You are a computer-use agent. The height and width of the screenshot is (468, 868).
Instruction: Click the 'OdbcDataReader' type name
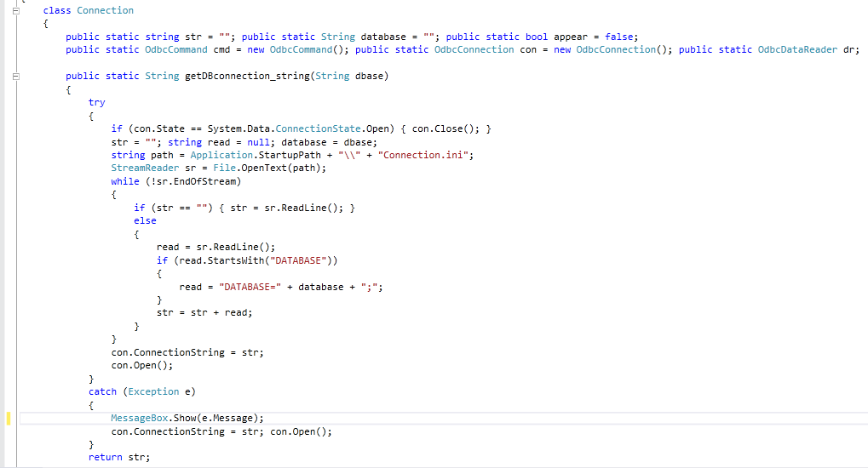pos(797,50)
